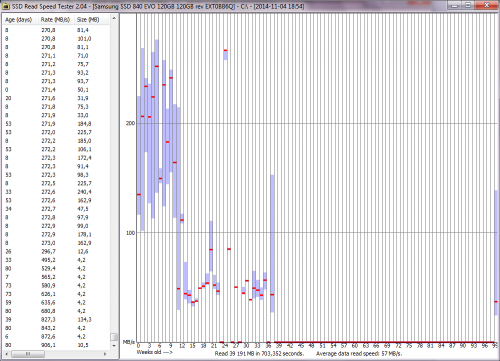The image size is (500, 361).
Task: Select the row with rate 271,6
Action: 56,98
